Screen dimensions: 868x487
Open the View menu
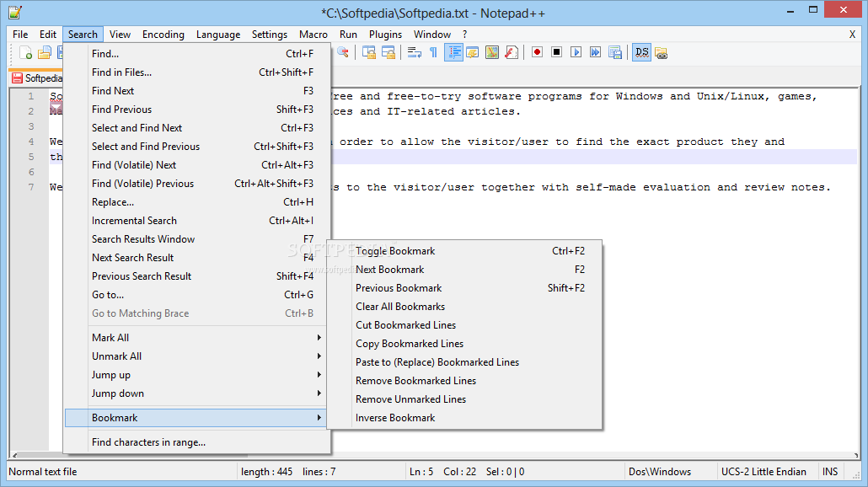[x=120, y=35]
